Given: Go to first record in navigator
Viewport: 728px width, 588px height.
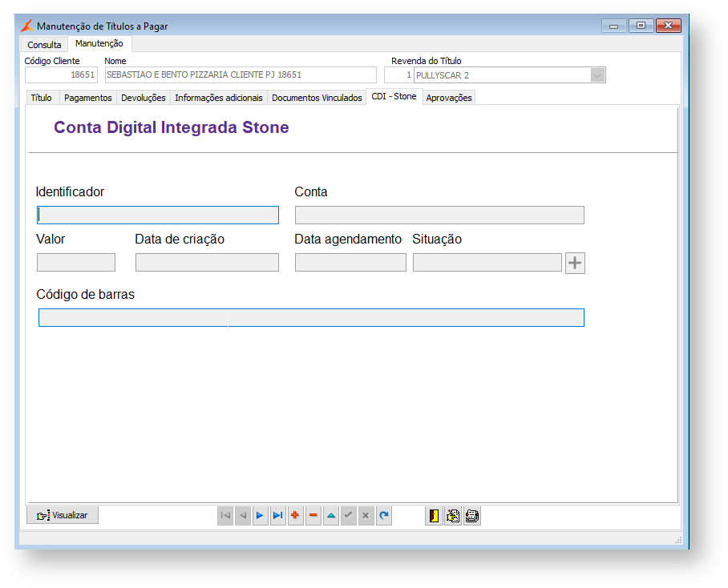Looking at the screenshot, I should tap(225, 516).
